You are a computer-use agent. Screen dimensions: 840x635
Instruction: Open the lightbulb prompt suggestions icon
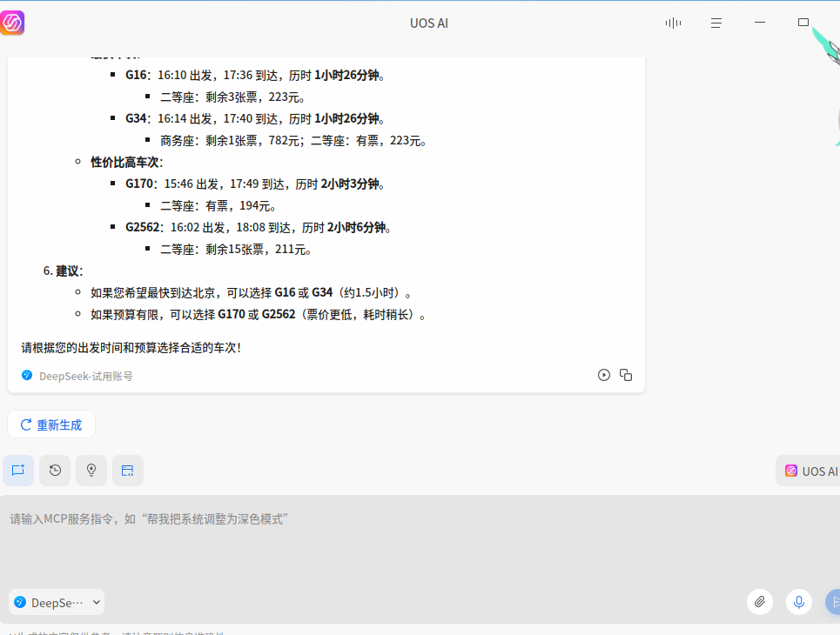tap(91, 471)
